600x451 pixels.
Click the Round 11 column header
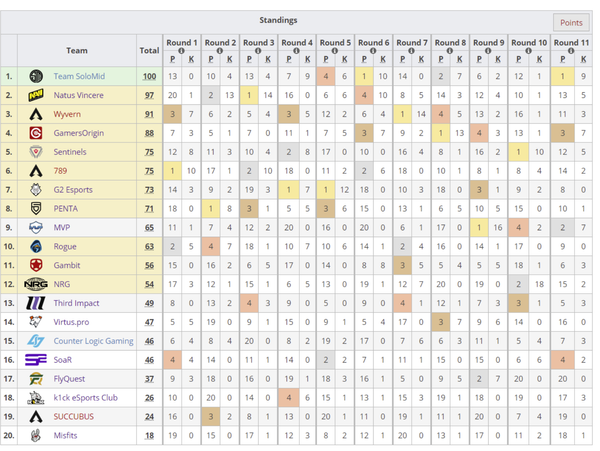pos(571,42)
